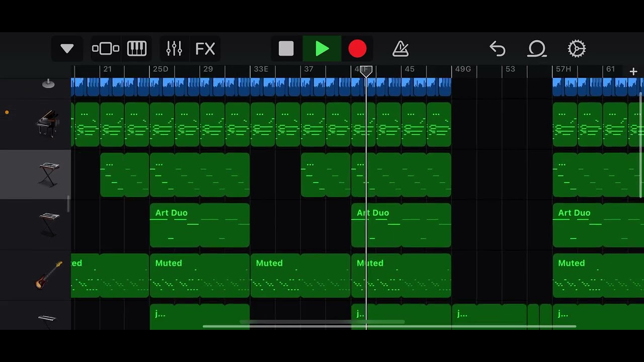This screenshot has height=362, width=644.
Task: Open the loop browser
Action: tap(537, 49)
